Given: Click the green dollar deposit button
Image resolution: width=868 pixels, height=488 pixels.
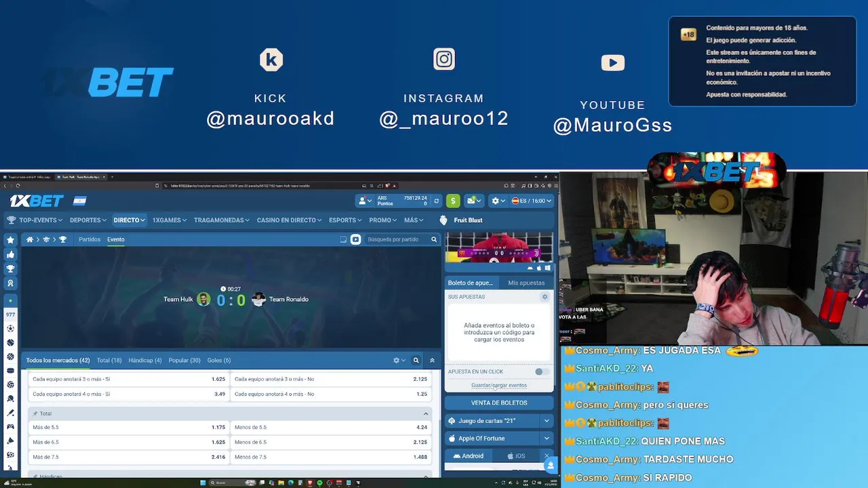Looking at the screenshot, I should pos(453,201).
